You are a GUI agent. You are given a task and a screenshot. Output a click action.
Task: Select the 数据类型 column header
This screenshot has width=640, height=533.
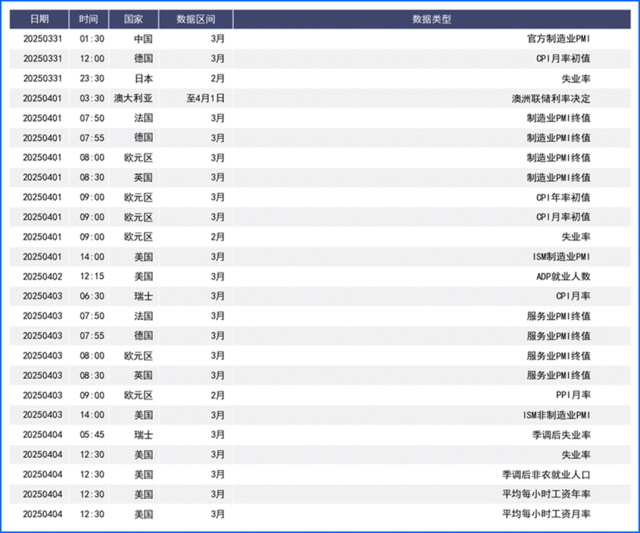(431, 19)
